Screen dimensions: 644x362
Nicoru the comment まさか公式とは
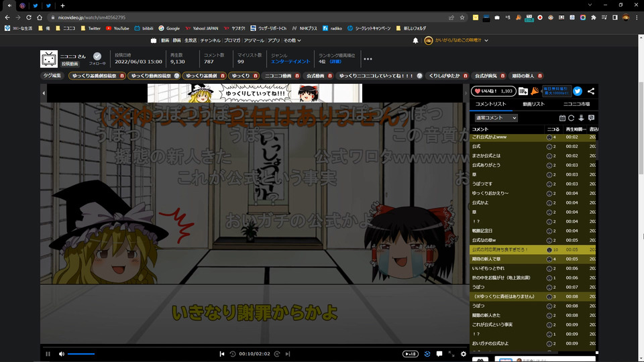pos(549,156)
